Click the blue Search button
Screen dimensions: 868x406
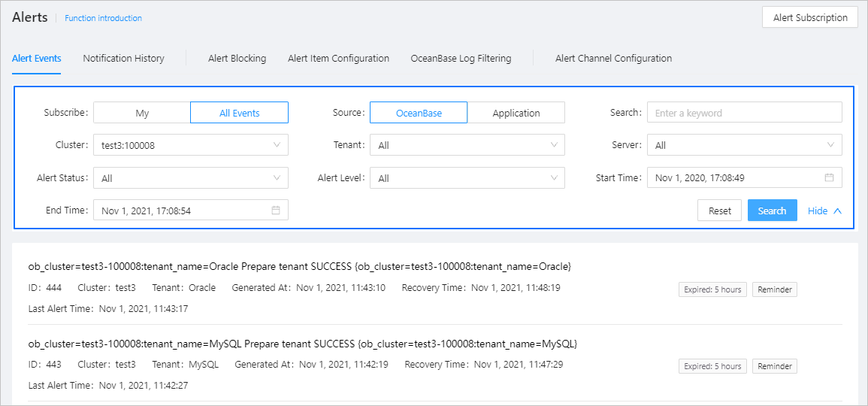pyautogui.click(x=773, y=211)
